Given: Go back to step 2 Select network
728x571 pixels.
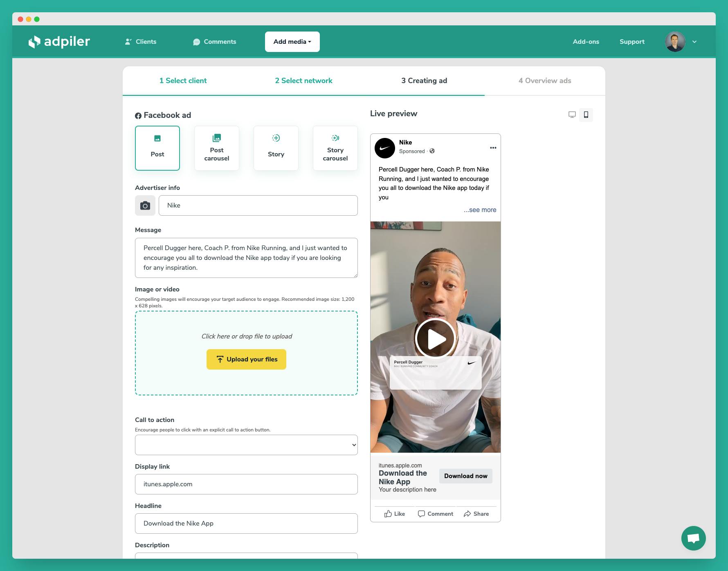Looking at the screenshot, I should pos(303,81).
